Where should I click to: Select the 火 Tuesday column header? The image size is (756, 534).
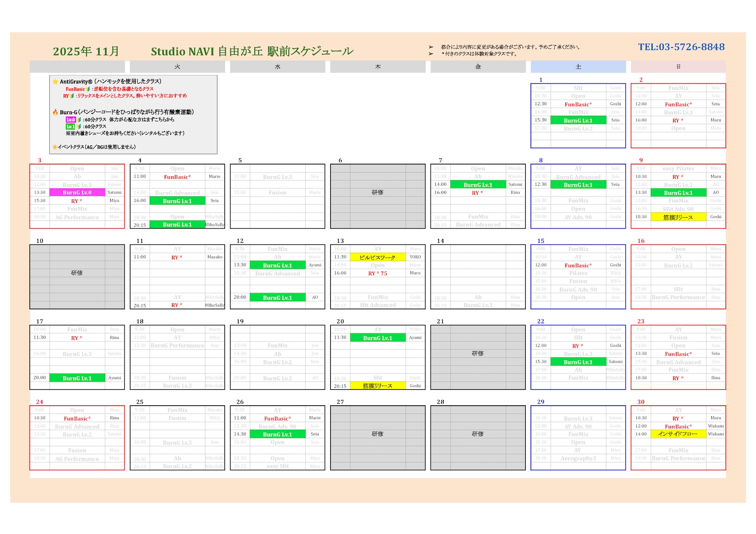177,67
